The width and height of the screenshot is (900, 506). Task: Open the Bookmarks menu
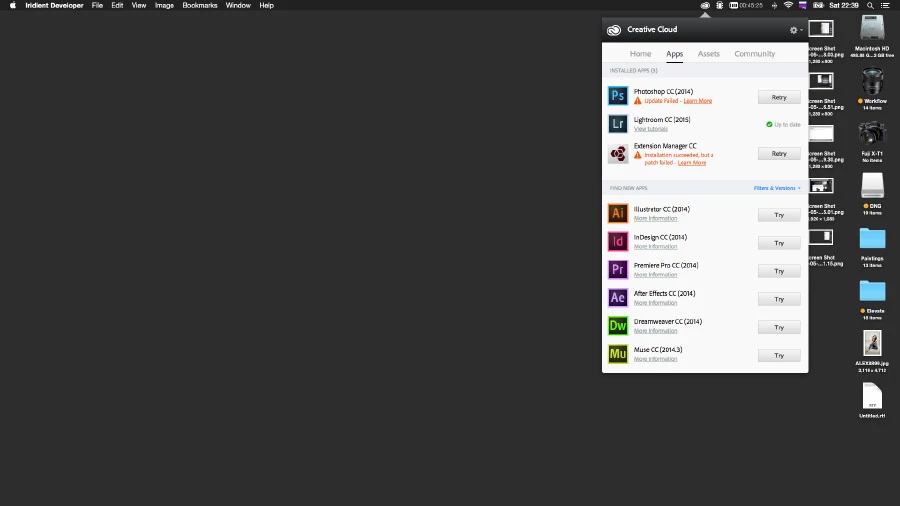pos(200,5)
